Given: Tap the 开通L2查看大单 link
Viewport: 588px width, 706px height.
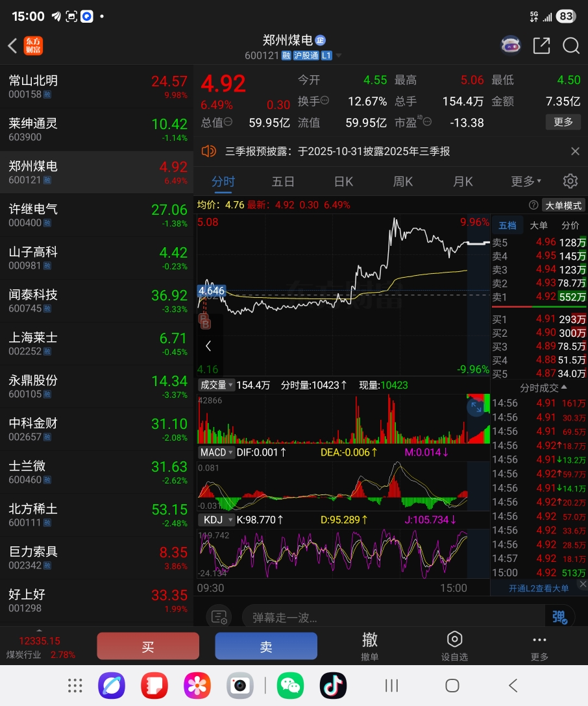Looking at the screenshot, I should pyautogui.click(x=539, y=589).
